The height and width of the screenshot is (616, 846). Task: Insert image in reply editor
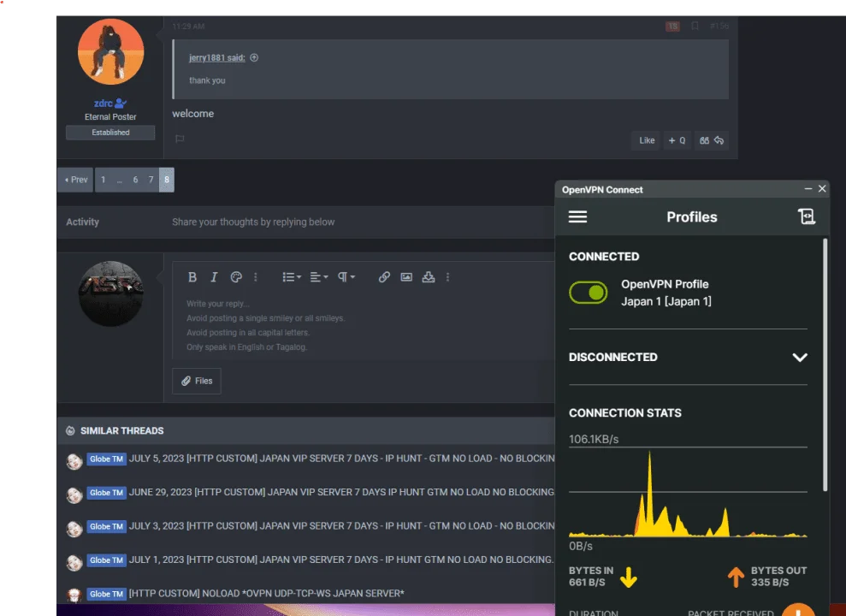point(406,277)
